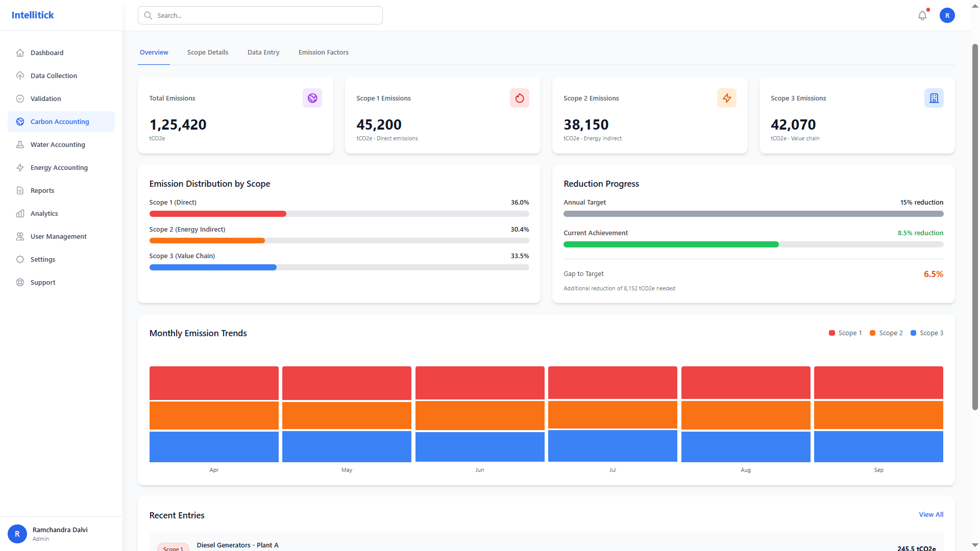Toggle Scope 1 in the chart legend
Image resolution: width=980 pixels, height=551 pixels.
[x=845, y=333]
